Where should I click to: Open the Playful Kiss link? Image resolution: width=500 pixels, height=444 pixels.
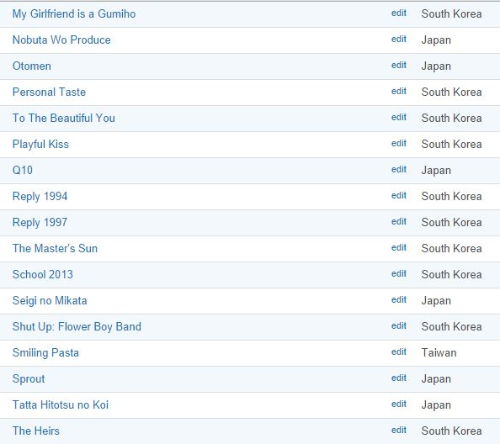40,144
